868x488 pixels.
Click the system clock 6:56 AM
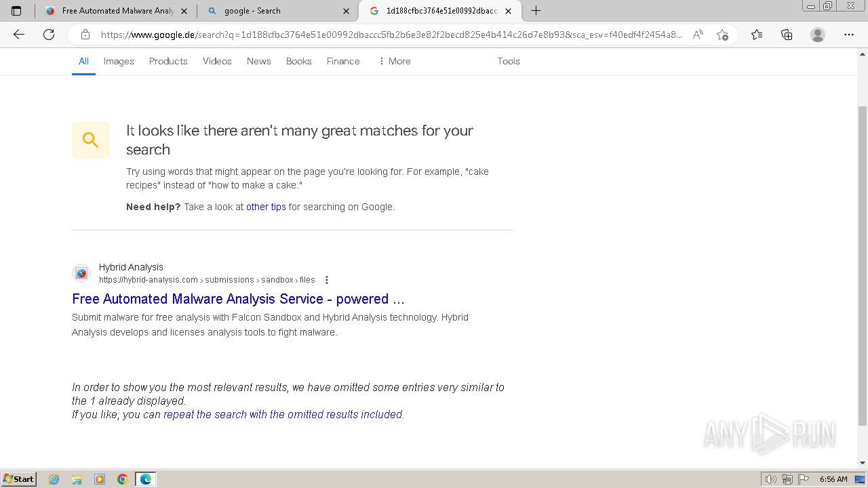click(x=833, y=479)
